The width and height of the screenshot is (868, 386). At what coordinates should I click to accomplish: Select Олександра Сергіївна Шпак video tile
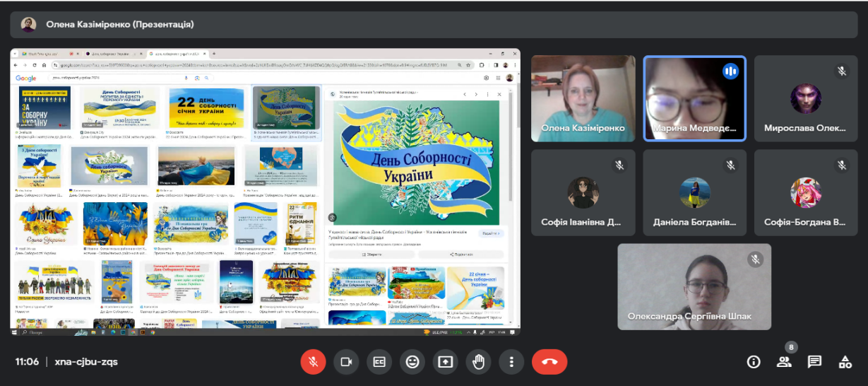pyautogui.click(x=695, y=286)
